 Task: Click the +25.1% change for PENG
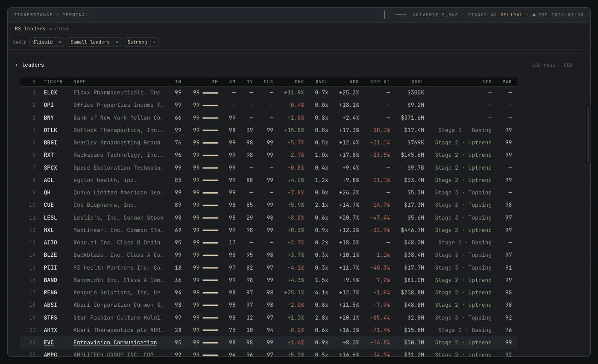coord(294,292)
